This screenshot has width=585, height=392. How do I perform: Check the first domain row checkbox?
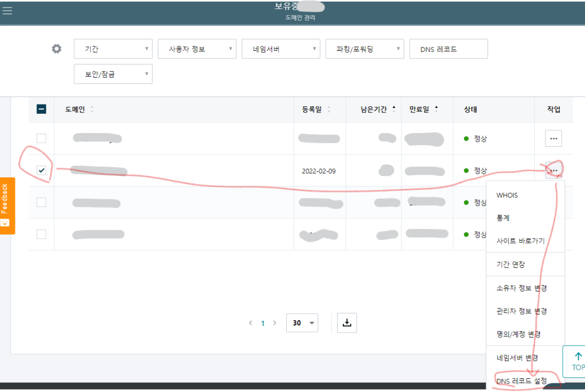(x=41, y=138)
